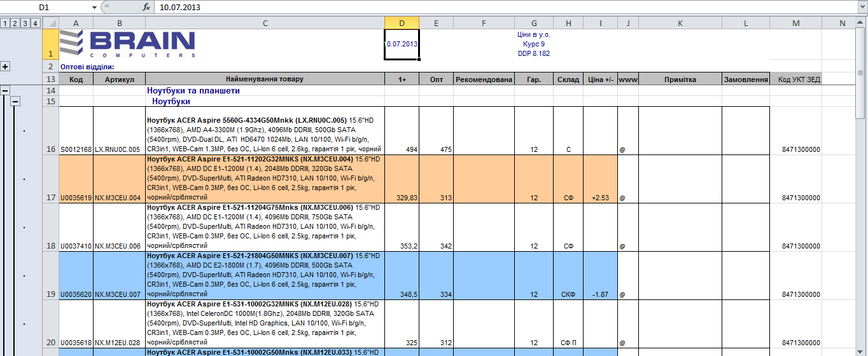Click the 'Примітка' header cell
The height and width of the screenshot is (356, 868).
[680, 79]
